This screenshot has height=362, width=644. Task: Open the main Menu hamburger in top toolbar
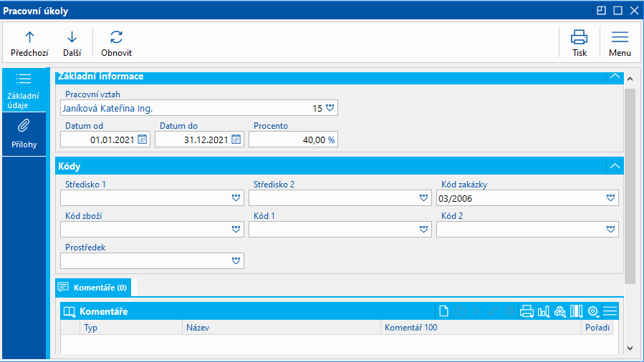tap(620, 44)
